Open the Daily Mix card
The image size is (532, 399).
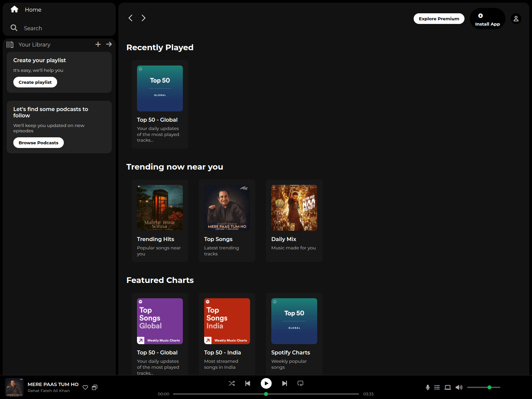coord(294,221)
